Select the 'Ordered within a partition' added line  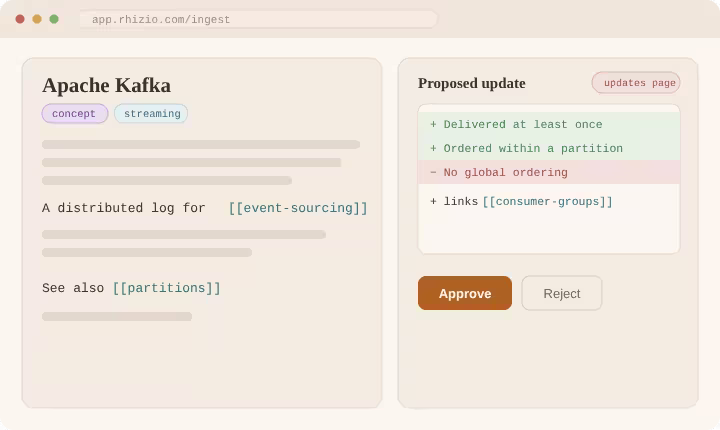(549, 148)
